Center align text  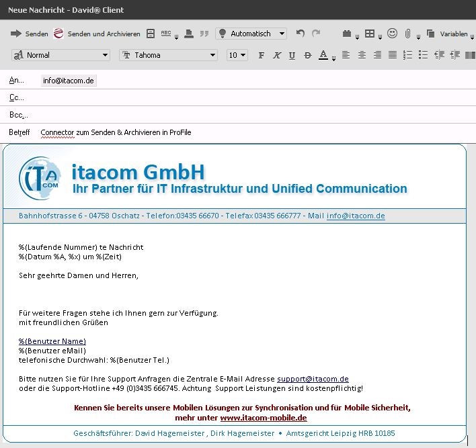coord(362,55)
